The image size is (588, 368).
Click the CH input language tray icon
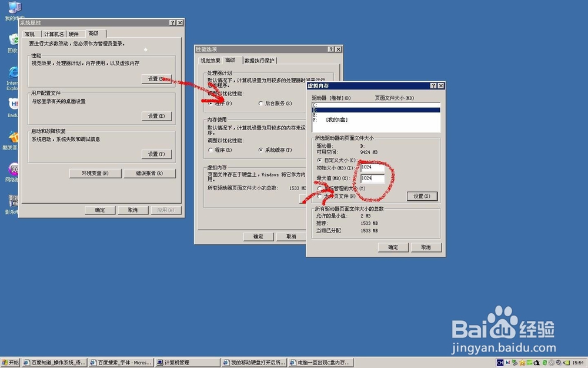point(500,362)
